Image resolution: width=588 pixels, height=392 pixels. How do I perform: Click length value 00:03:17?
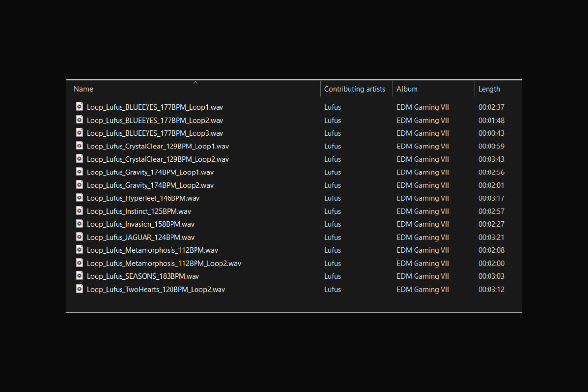coord(491,198)
